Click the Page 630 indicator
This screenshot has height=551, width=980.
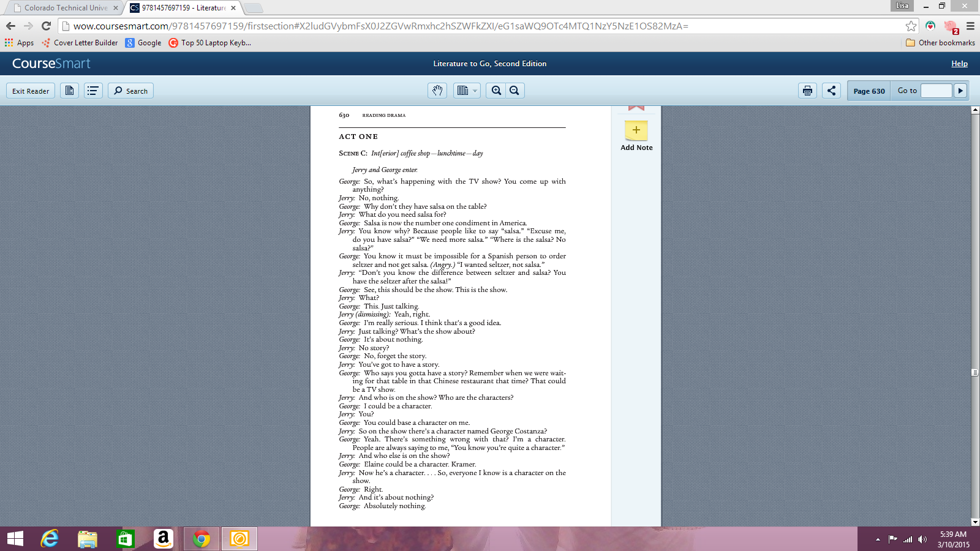tap(869, 91)
